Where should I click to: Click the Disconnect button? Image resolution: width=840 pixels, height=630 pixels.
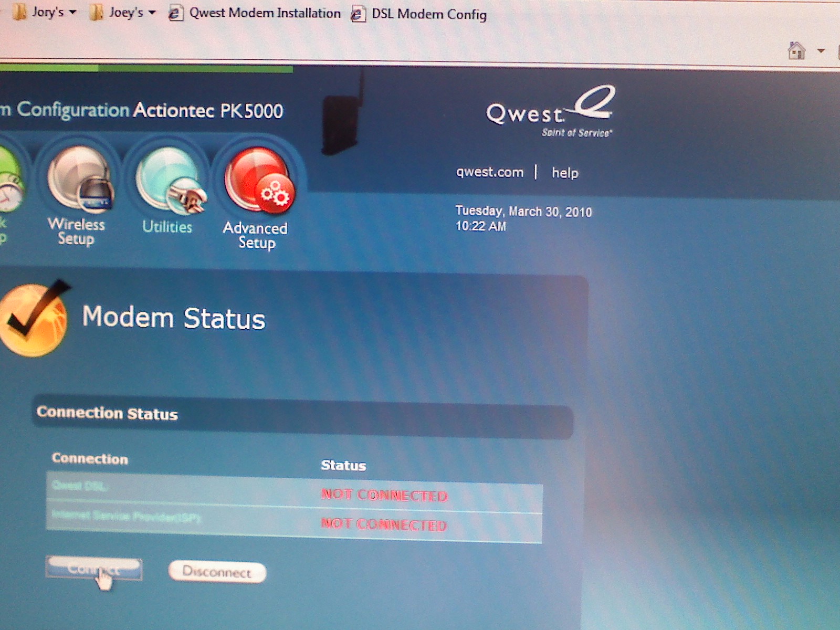pyautogui.click(x=217, y=572)
